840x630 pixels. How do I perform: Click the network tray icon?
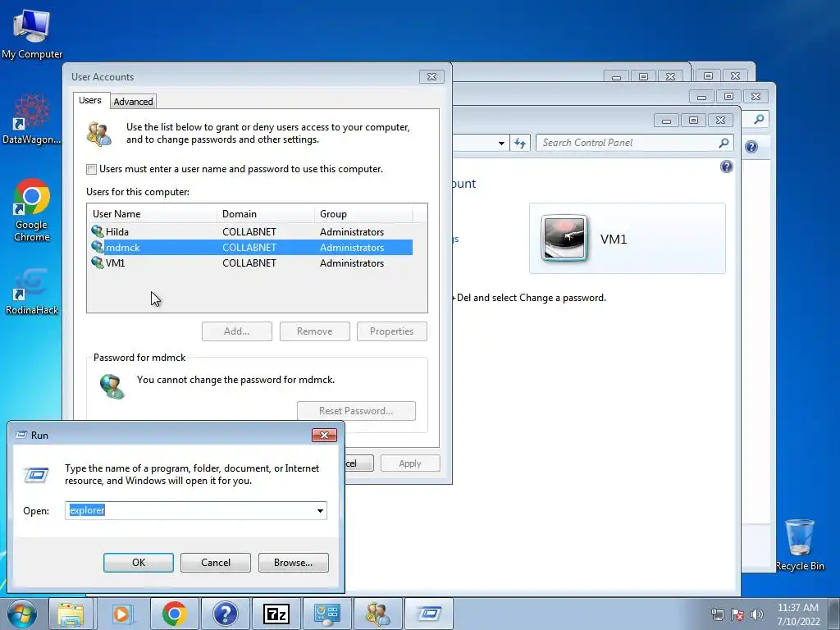tap(717, 614)
